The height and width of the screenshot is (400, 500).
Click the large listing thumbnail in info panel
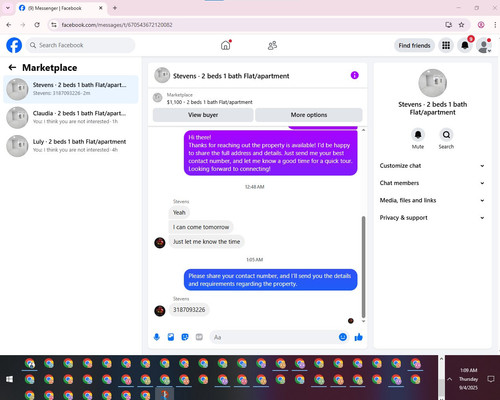coord(432,83)
